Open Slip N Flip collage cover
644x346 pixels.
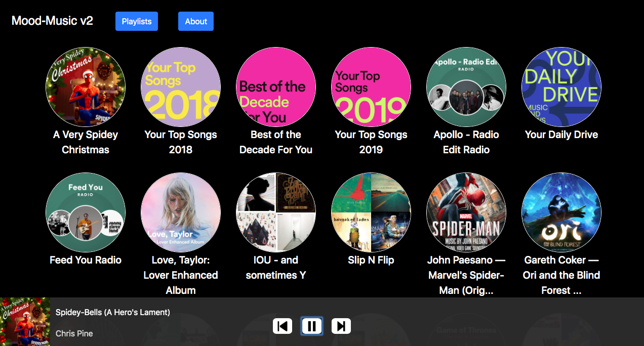371,212
